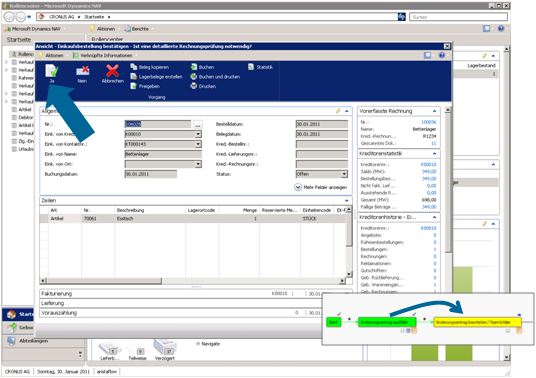Open the Nr. field lookup button
536x378 pixels.
click(x=198, y=124)
